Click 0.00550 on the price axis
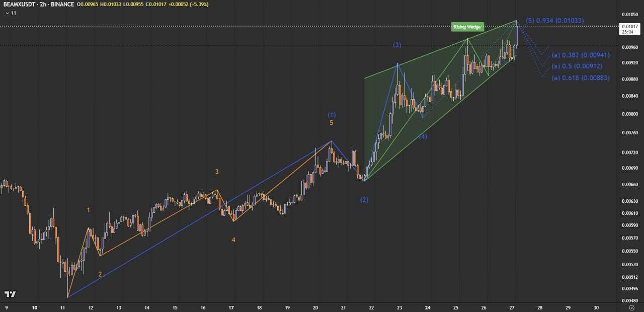 click(x=630, y=251)
